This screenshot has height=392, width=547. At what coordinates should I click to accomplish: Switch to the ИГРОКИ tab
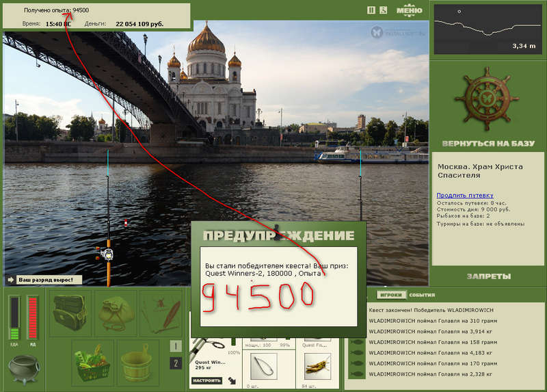click(x=391, y=295)
